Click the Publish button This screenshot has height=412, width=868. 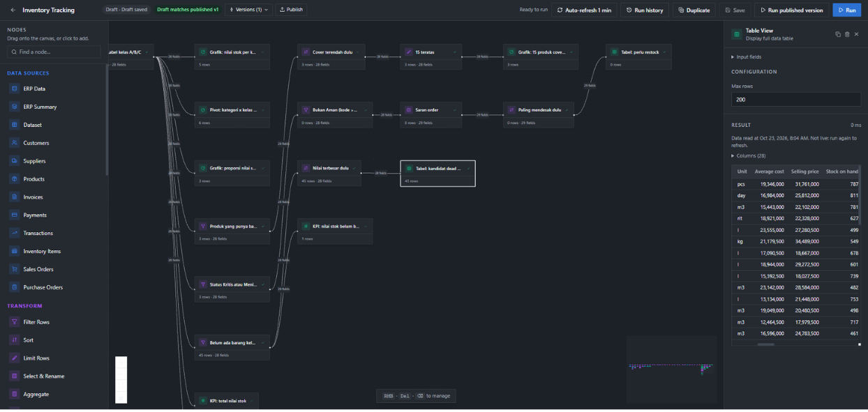coord(291,10)
